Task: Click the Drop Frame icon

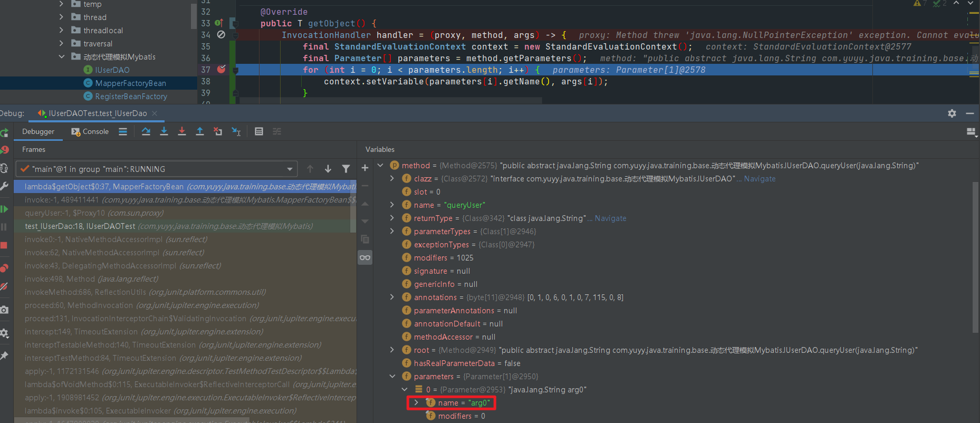Action: [218, 131]
